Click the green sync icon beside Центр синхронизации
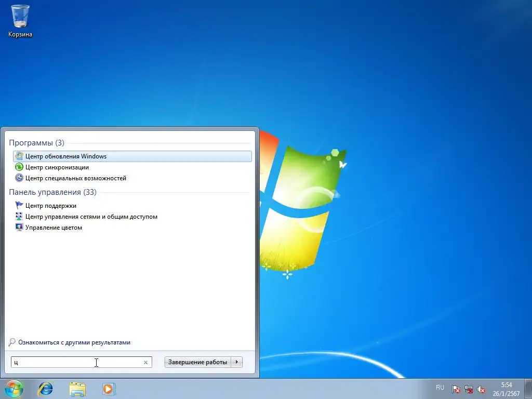The image size is (532, 399). [x=19, y=167]
